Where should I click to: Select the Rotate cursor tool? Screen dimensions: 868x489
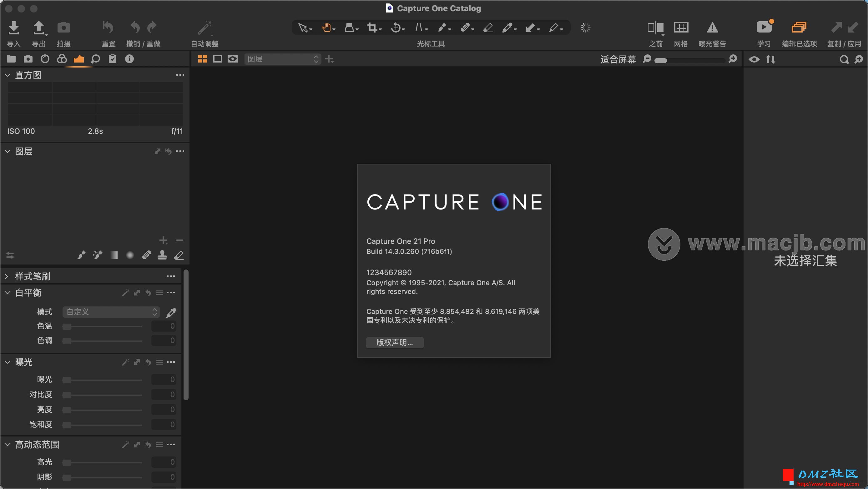[396, 28]
